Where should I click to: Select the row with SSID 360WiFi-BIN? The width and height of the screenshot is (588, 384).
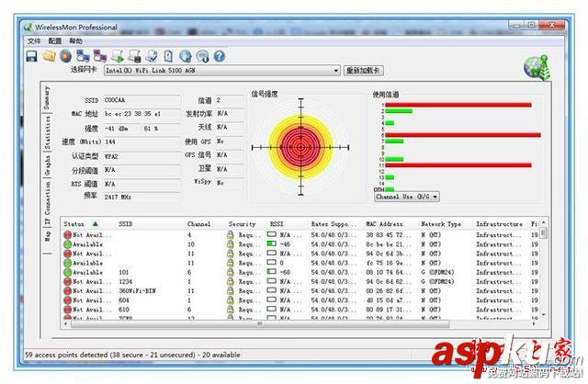coord(302,291)
